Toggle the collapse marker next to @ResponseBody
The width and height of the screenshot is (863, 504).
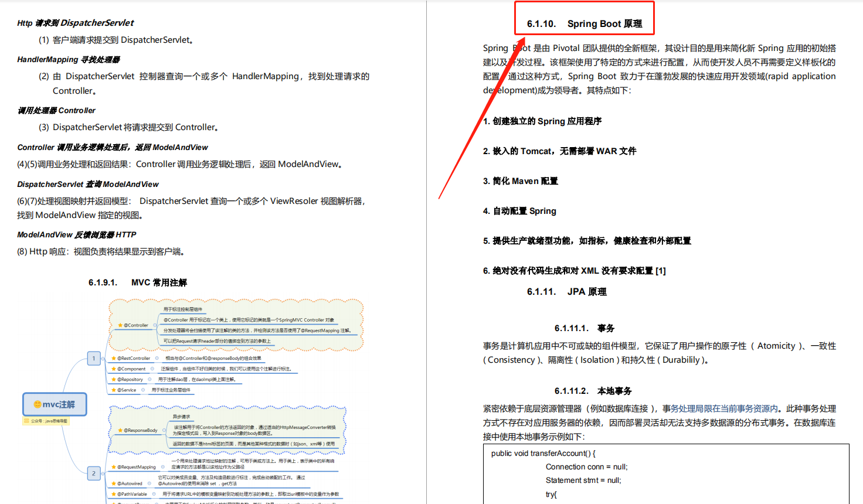click(164, 430)
